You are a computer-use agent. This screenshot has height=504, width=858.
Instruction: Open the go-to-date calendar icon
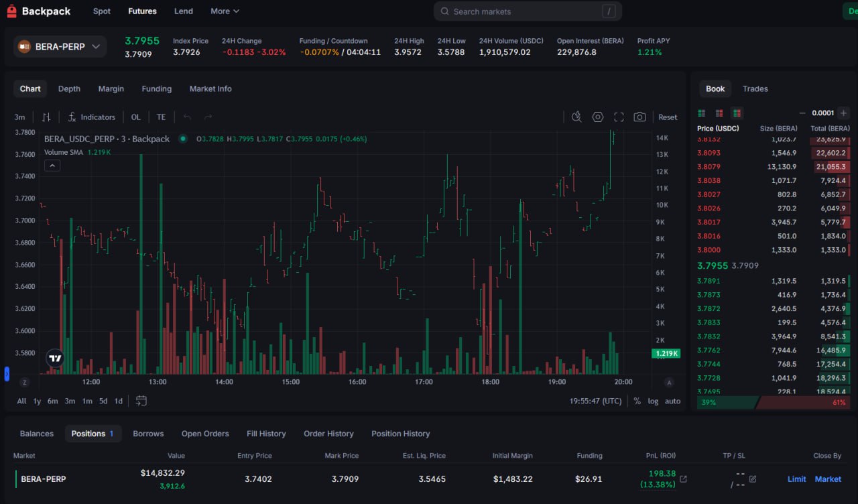coord(141,401)
